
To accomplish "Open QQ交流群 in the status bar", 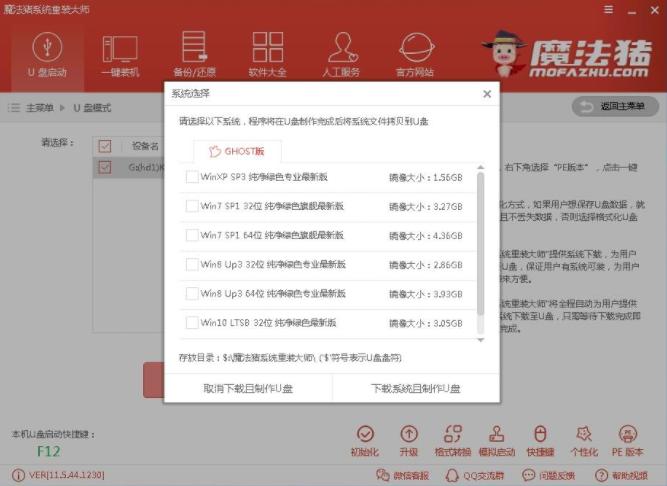I will [475, 475].
